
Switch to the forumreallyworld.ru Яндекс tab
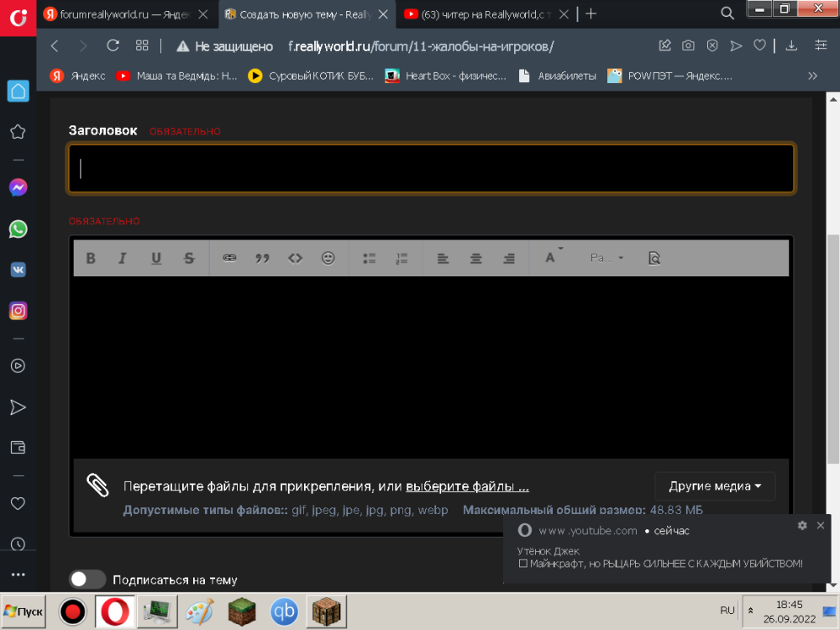pos(128,14)
